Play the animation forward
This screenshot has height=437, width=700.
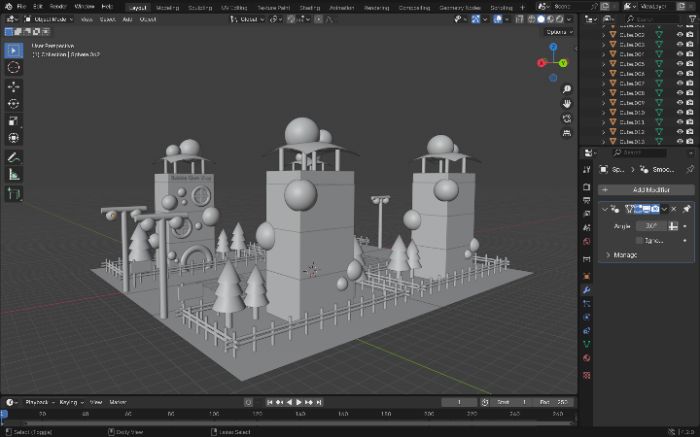(299, 402)
